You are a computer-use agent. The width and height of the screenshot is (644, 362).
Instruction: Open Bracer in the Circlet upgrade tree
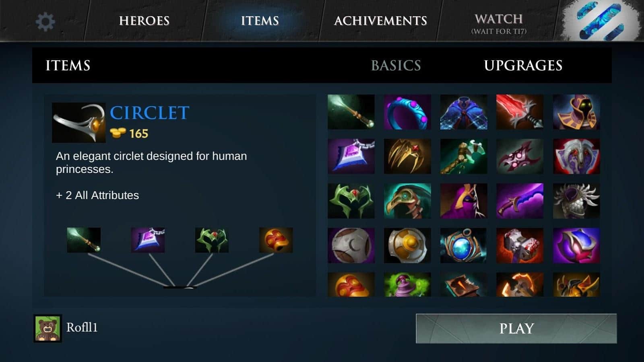[276, 240]
